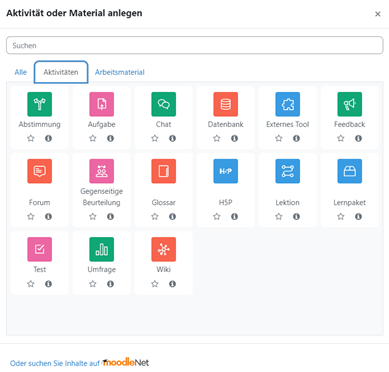
Task: Click the Suchen search field
Action: [194, 45]
